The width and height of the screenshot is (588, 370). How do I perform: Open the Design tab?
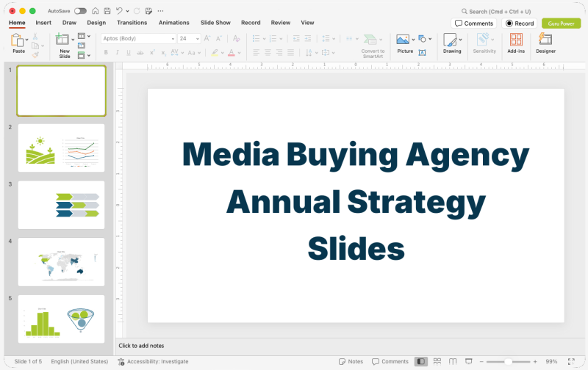[96, 23]
